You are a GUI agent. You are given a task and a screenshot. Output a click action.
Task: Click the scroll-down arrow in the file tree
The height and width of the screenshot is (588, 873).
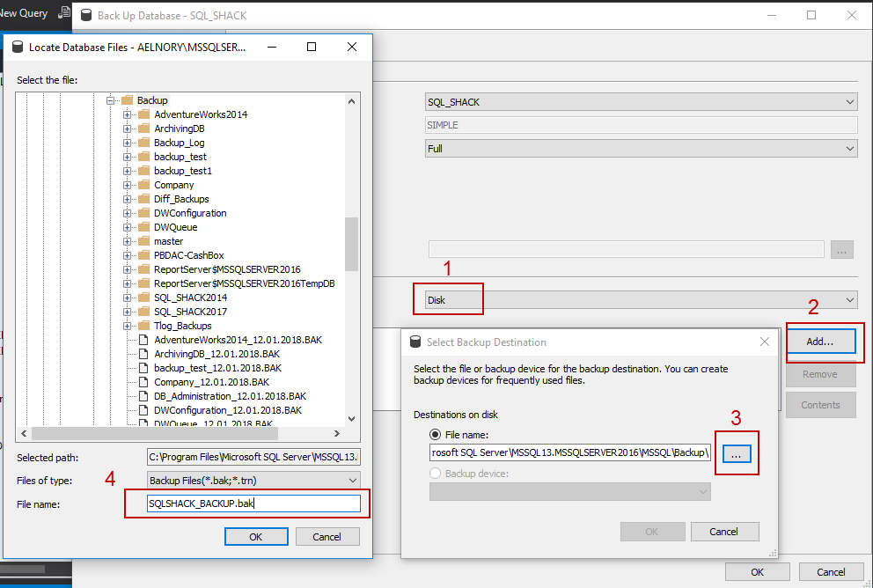click(x=351, y=419)
